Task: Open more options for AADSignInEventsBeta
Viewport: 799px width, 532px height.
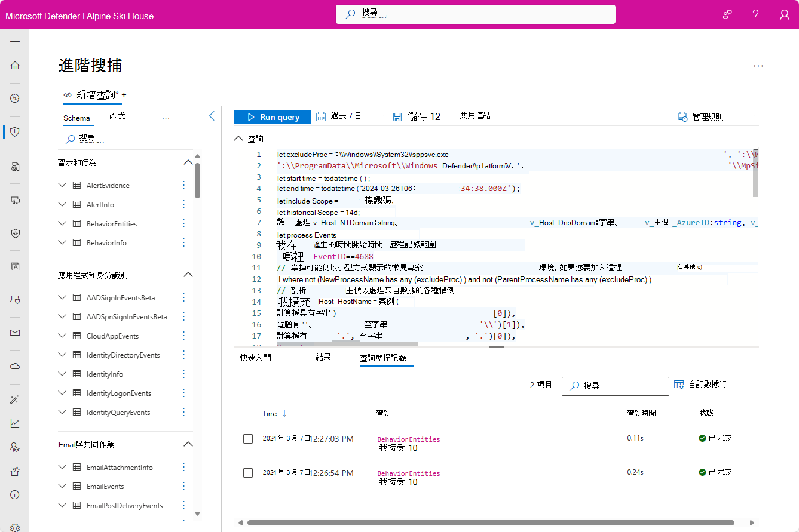Action: pyautogui.click(x=184, y=298)
